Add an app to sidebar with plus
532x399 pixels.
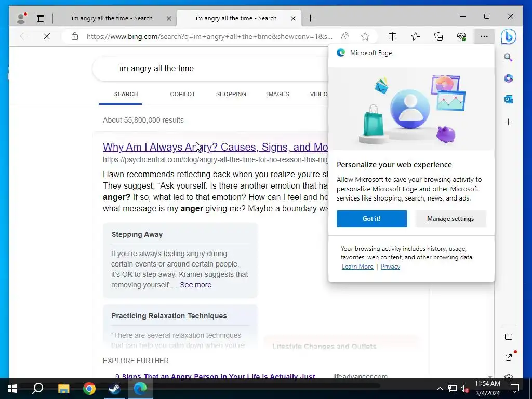(x=508, y=122)
